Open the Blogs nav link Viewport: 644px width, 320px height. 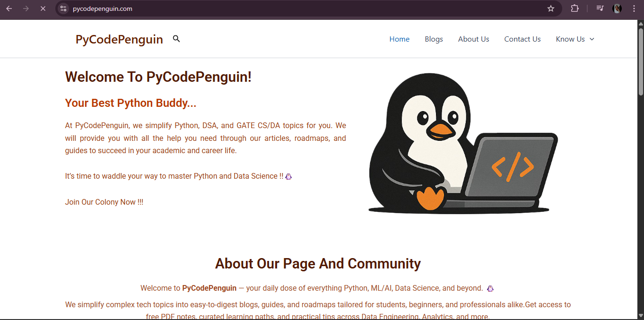434,39
